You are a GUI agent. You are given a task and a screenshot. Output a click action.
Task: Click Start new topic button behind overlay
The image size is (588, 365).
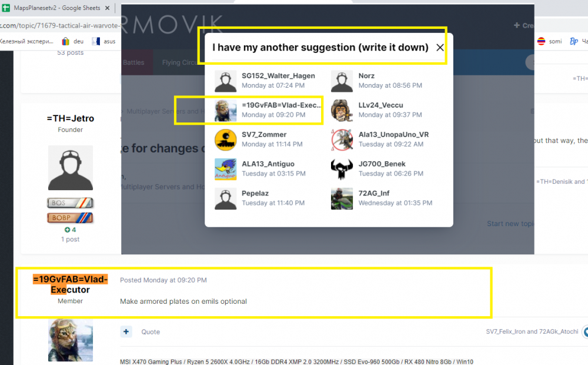point(510,224)
